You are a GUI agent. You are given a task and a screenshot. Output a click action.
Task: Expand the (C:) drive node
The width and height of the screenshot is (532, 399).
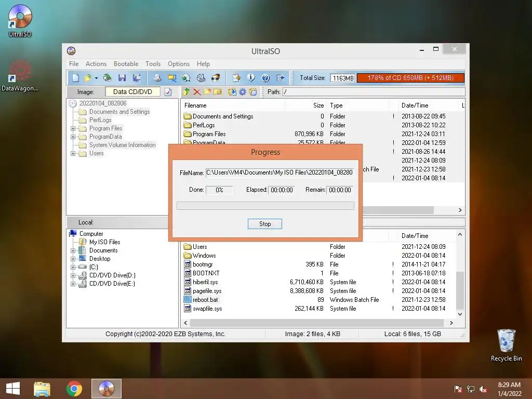73,268
